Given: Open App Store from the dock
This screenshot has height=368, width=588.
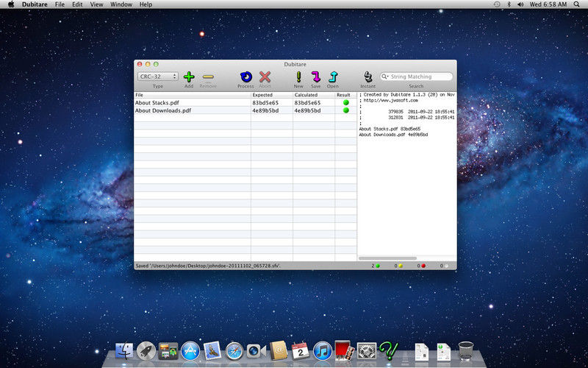Looking at the screenshot, I should click(190, 350).
